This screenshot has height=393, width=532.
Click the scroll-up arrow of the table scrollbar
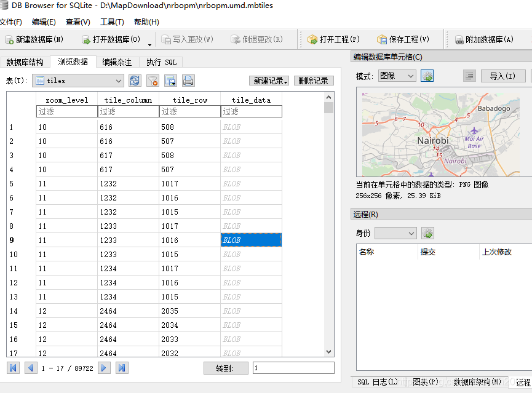tap(328, 97)
